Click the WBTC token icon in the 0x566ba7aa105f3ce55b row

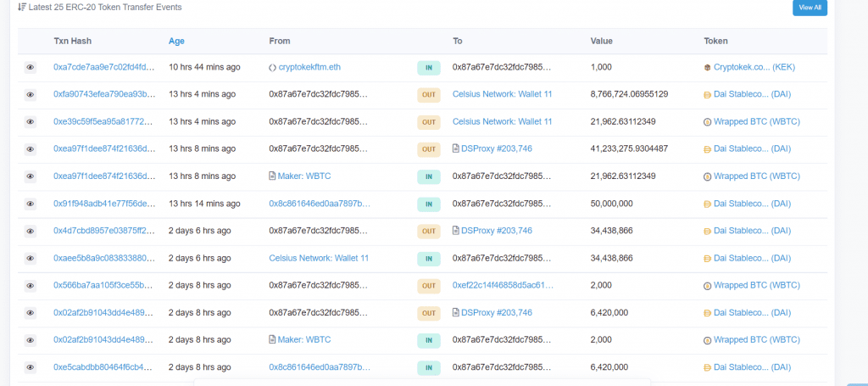click(708, 286)
